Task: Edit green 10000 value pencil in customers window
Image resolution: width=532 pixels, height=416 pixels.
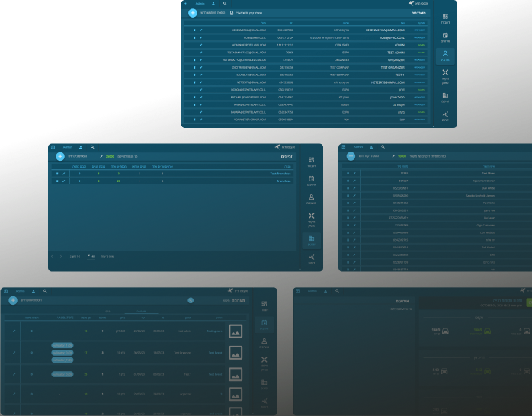Action: (393, 156)
